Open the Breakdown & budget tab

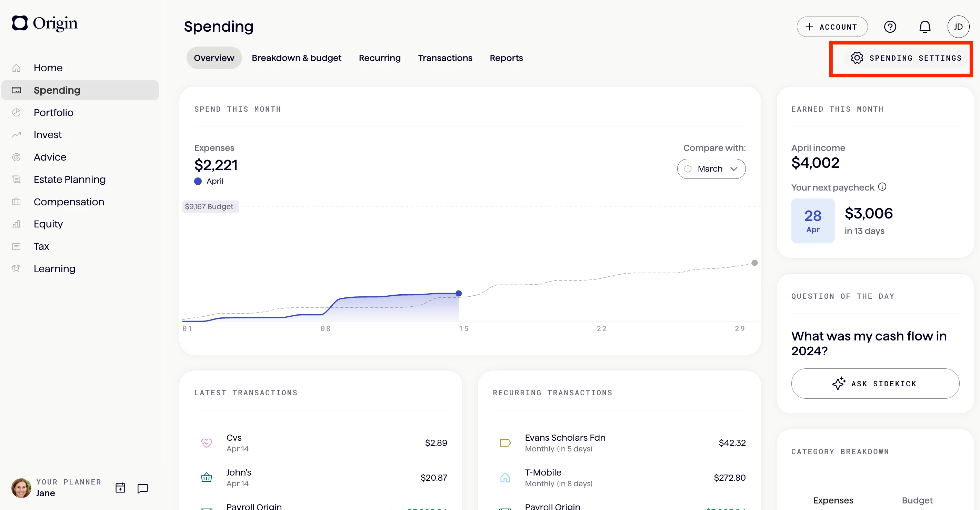296,58
